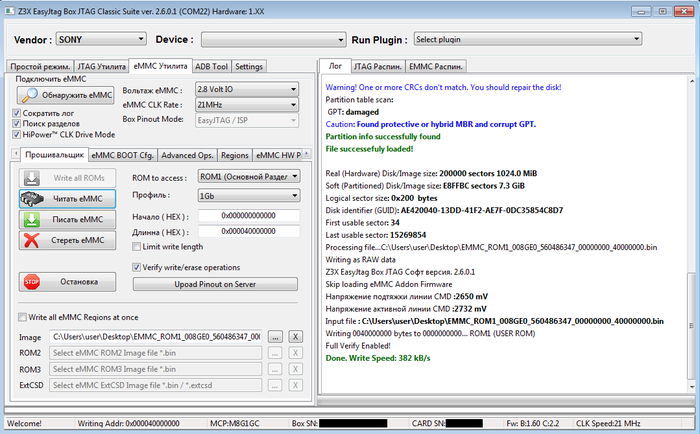
Task: Open the EMMC Распин. tab
Action: point(437,67)
